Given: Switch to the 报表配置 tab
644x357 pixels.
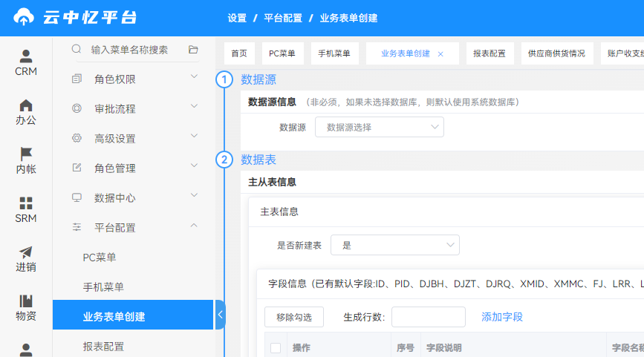Looking at the screenshot, I should [489, 53].
